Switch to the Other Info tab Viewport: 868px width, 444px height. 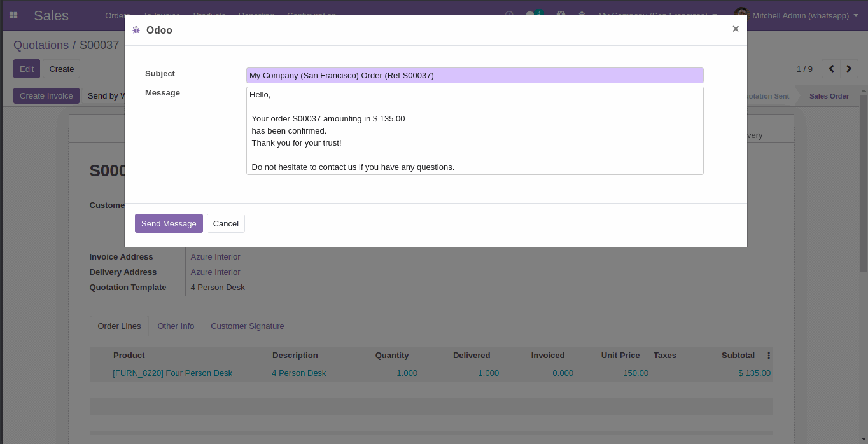click(176, 326)
